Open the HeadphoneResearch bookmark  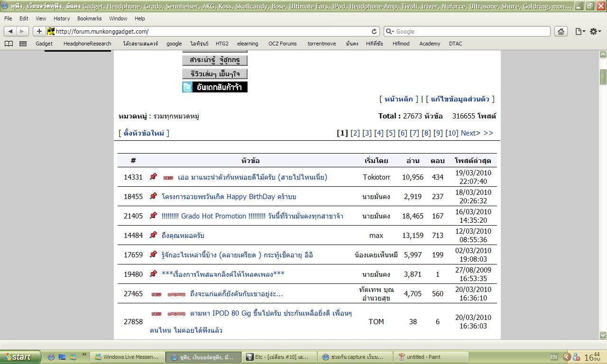[87, 44]
